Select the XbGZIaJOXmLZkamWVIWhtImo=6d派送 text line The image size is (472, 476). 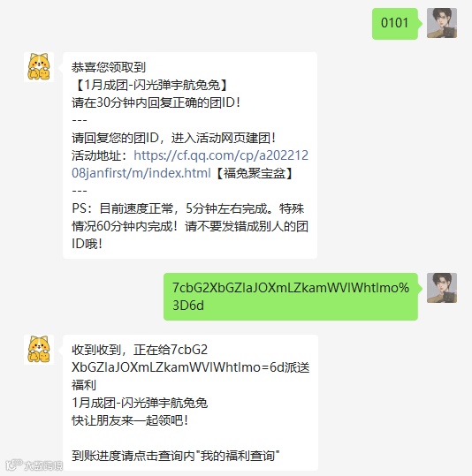[191, 367]
